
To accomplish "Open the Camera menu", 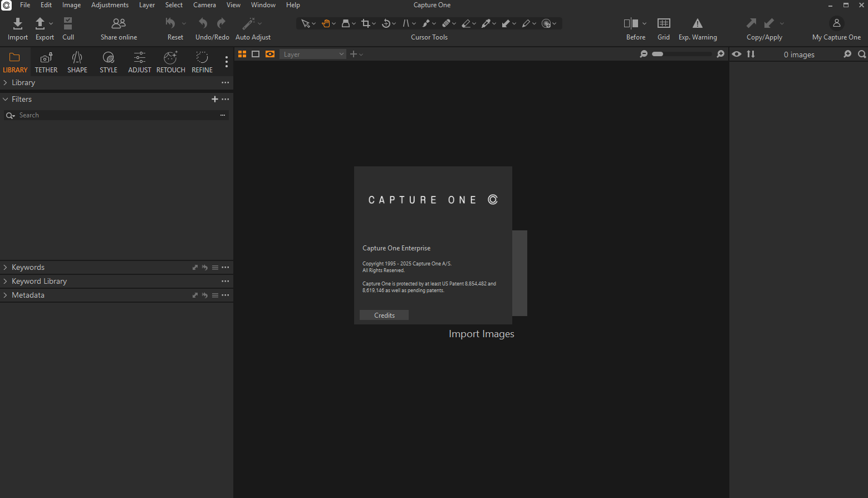I will (x=204, y=5).
